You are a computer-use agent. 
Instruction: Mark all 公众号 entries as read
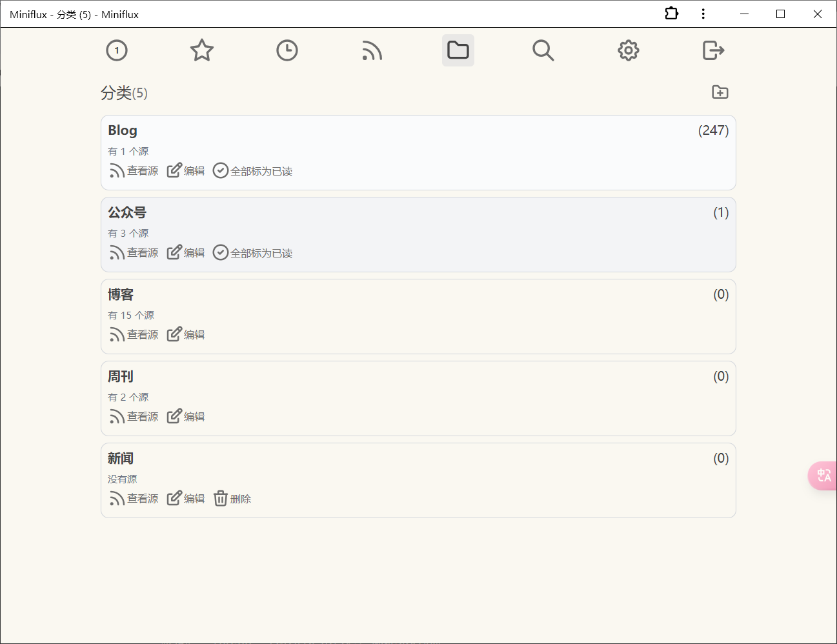click(x=253, y=252)
